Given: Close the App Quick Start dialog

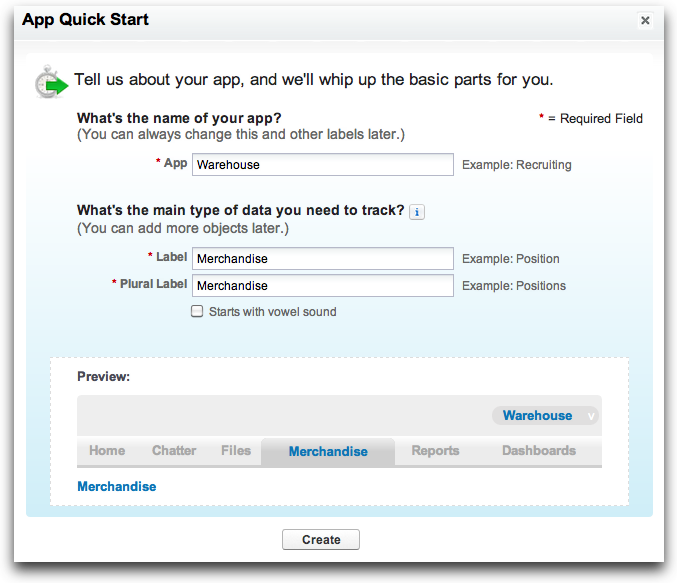Looking at the screenshot, I should tap(645, 20).
